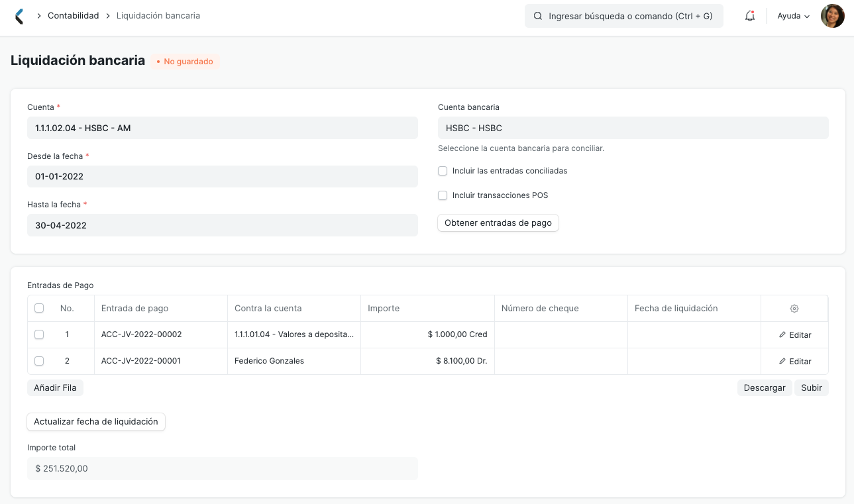Click the app logo home icon
854x504 pixels.
tap(19, 16)
